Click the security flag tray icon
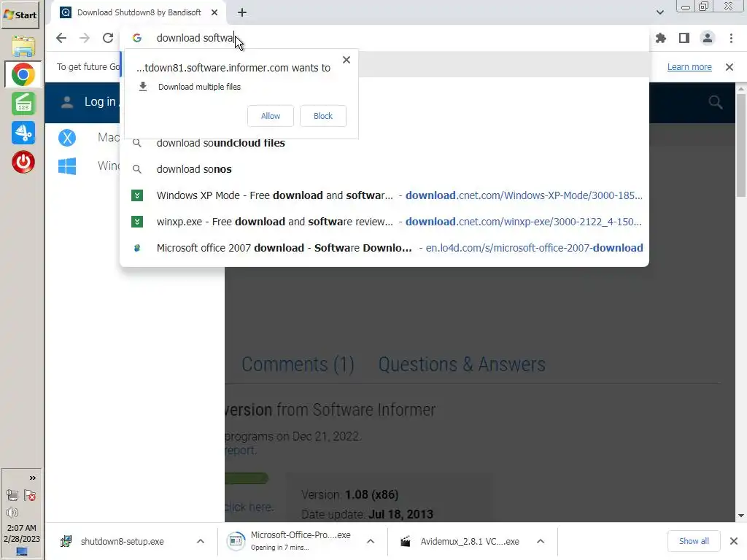Screen dimensions: 747x560 tap(30, 495)
